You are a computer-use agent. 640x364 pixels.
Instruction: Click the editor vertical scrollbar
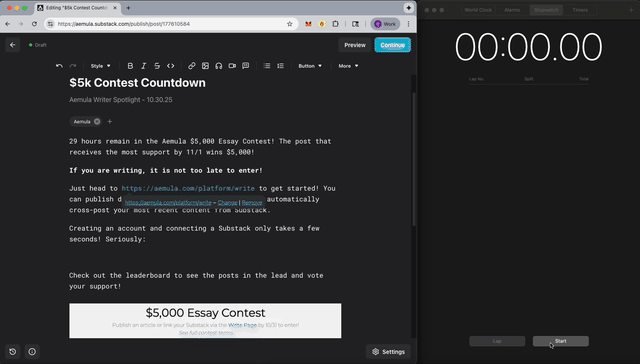[x=413, y=159]
